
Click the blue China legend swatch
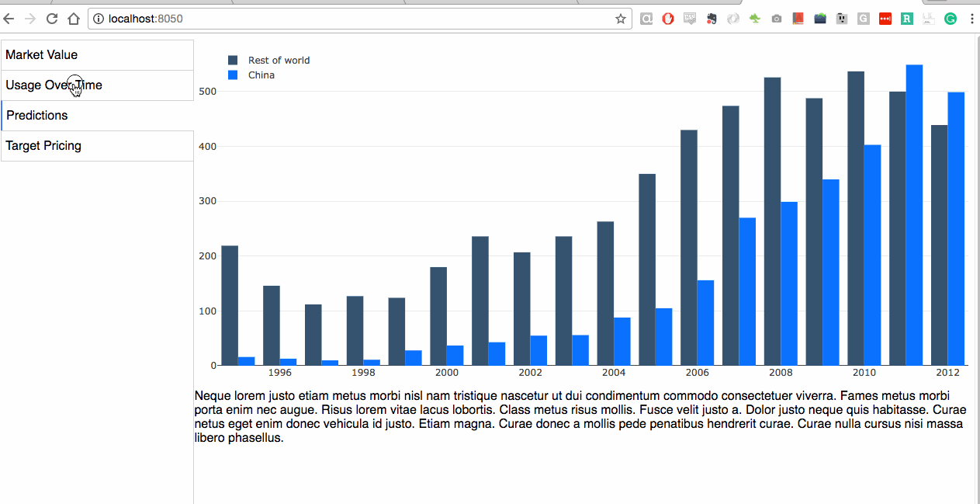233,75
